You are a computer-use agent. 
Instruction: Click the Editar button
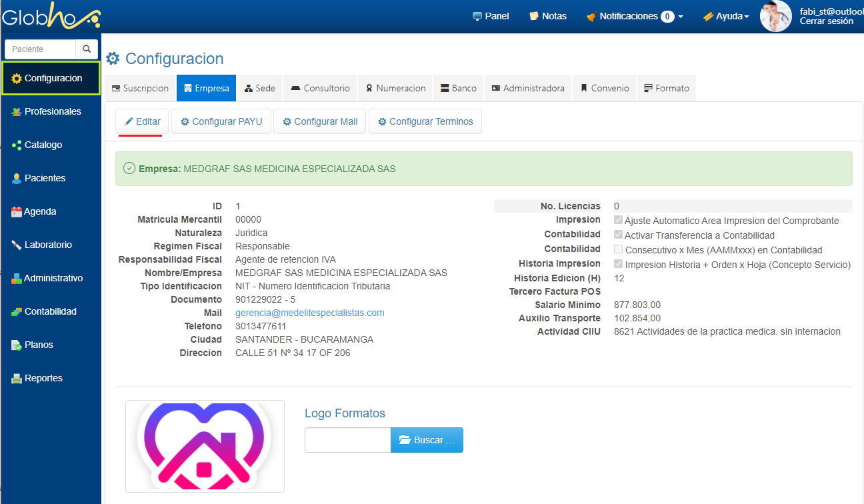pos(143,122)
